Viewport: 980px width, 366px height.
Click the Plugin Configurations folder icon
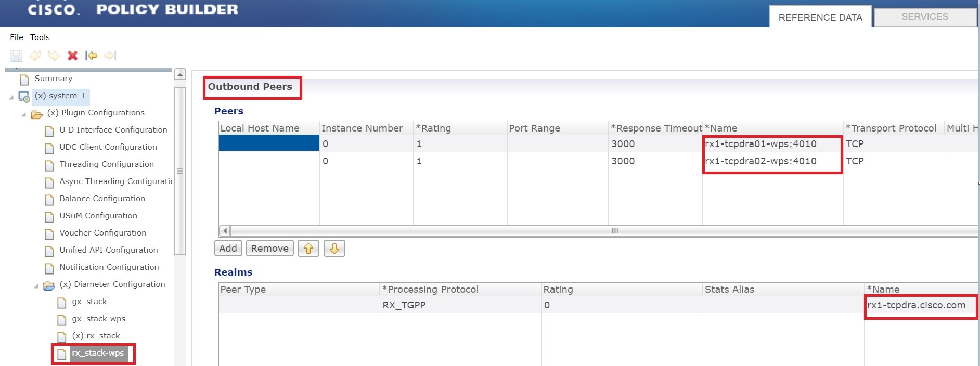pos(36,114)
